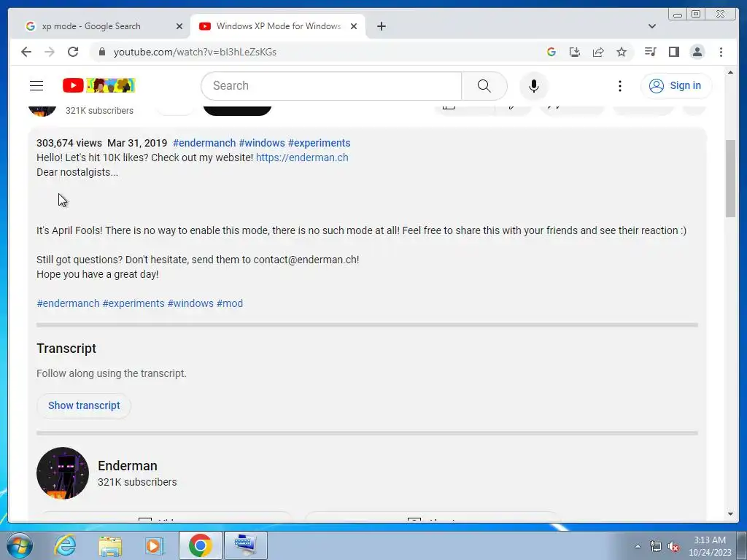The width and height of the screenshot is (747, 560).
Task: Open the media control icon in Chrome toolbar
Action: 650,52
